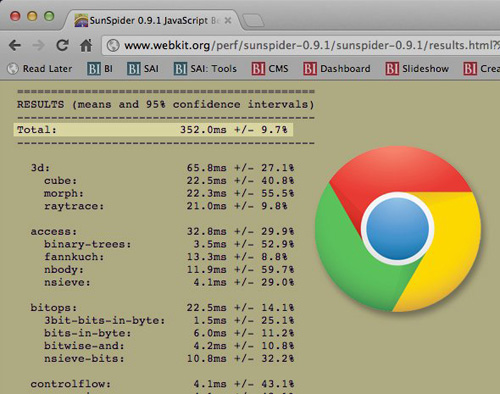Reload the page
Image resolution: width=500 pixels, height=394 pixels.
(x=62, y=45)
